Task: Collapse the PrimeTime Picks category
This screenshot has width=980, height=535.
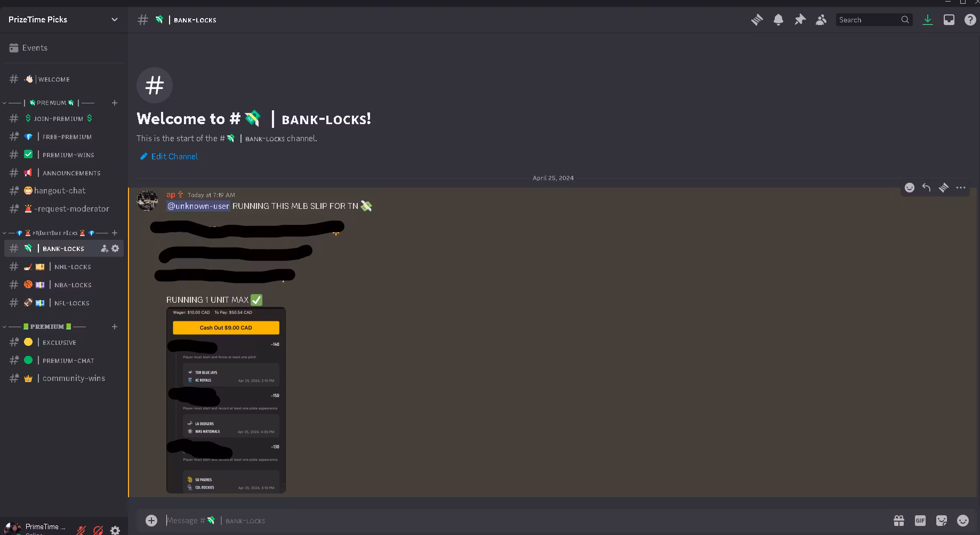Action: (x=55, y=233)
